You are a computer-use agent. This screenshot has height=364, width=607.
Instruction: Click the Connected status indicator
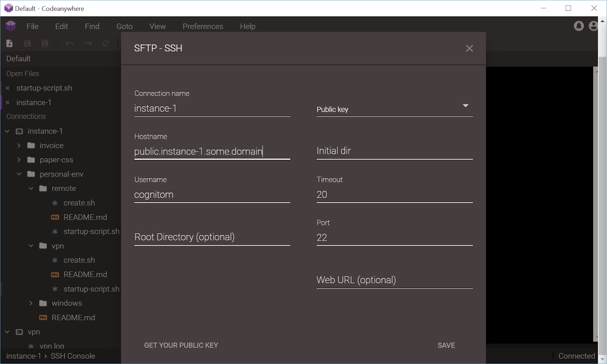click(x=577, y=356)
